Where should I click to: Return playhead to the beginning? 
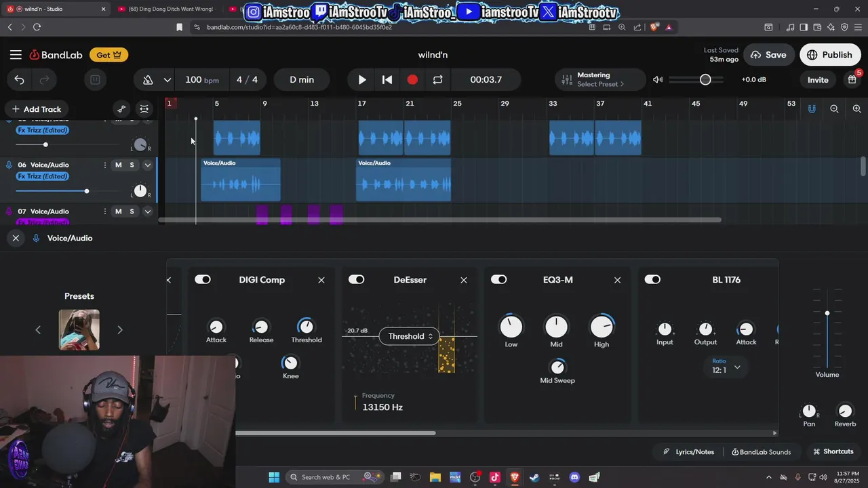coord(387,80)
